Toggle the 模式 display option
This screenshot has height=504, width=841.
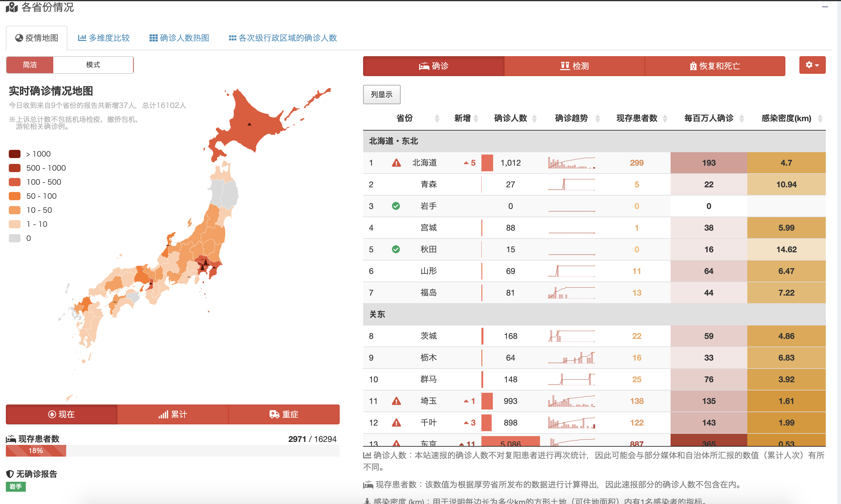pos(93,65)
